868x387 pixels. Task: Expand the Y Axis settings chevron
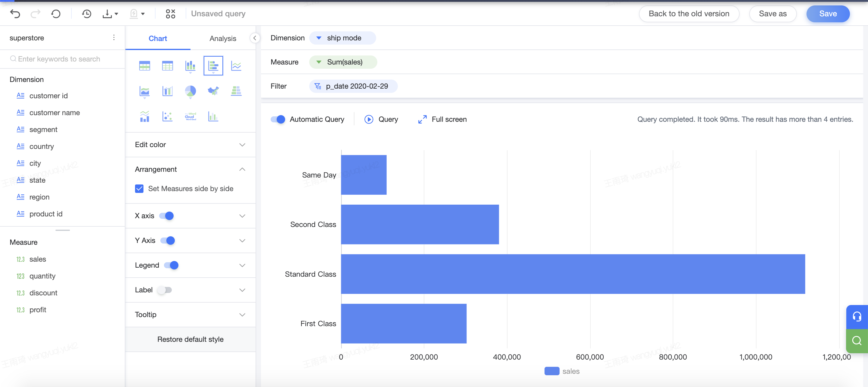pyautogui.click(x=242, y=241)
